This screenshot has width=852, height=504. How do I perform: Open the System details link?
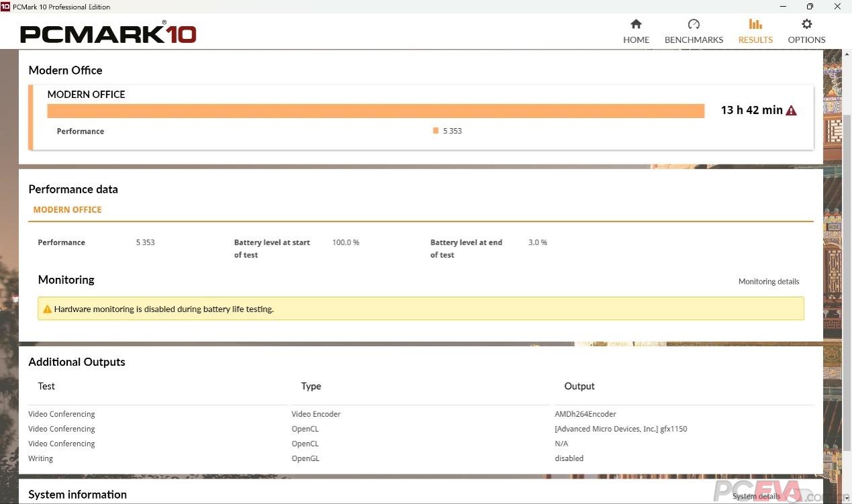[x=756, y=497]
